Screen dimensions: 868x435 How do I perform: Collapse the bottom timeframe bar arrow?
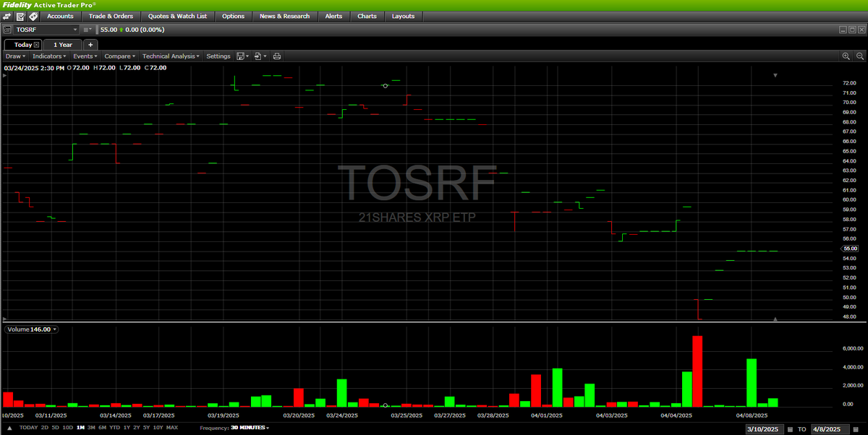(9, 428)
